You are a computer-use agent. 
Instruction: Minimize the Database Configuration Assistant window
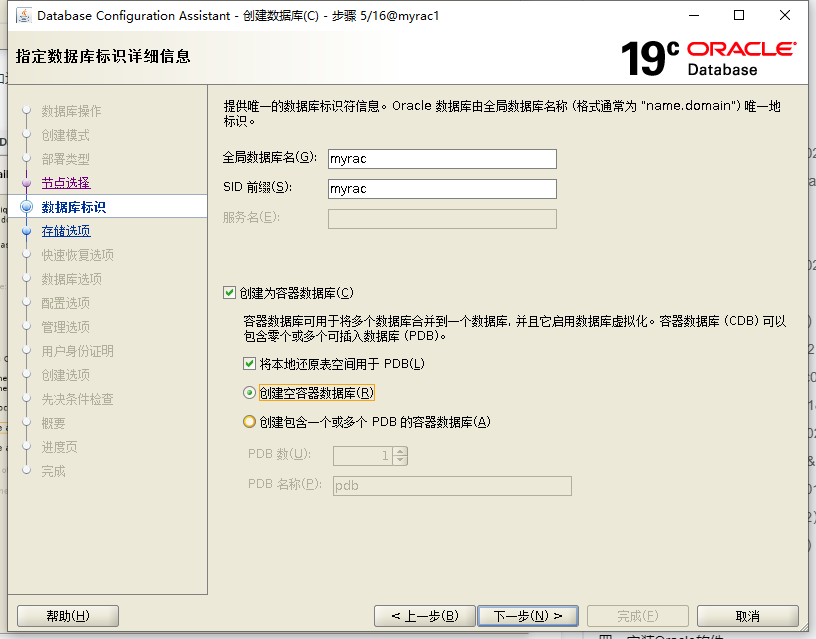point(694,16)
